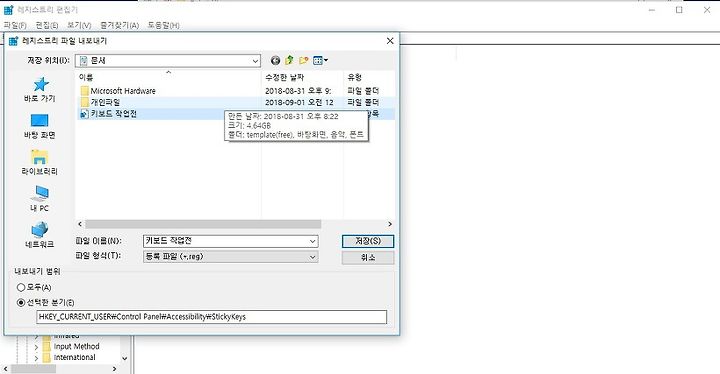The height and width of the screenshot is (374, 720).
Task: Click the registry tree horizontal scrollbar thumb
Action: (x=33, y=369)
